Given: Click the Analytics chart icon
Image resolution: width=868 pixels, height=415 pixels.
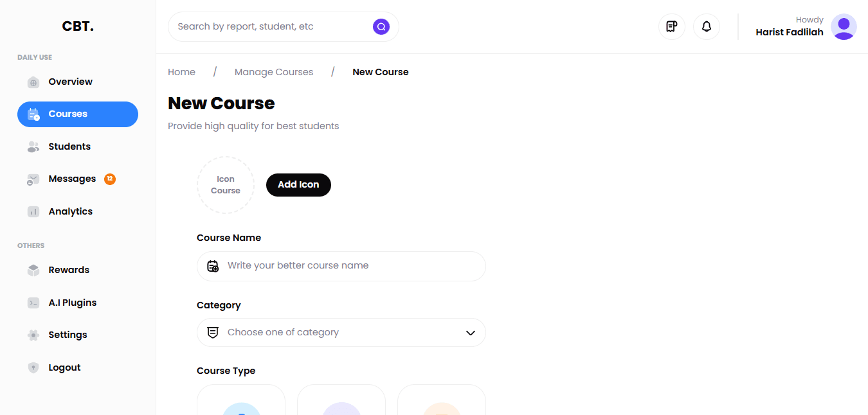Looking at the screenshot, I should click(33, 212).
